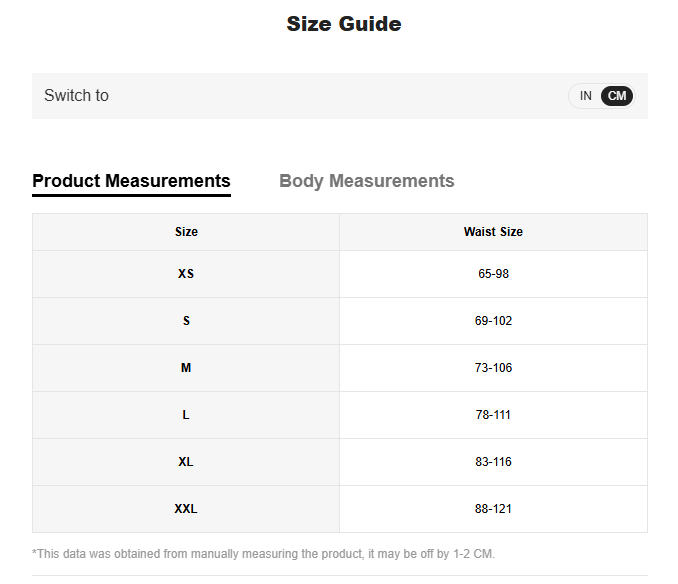Image resolution: width=678 pixels, height=584 pixels.
Task: Click the 73-106 waist value
Action: click(493, 368)
